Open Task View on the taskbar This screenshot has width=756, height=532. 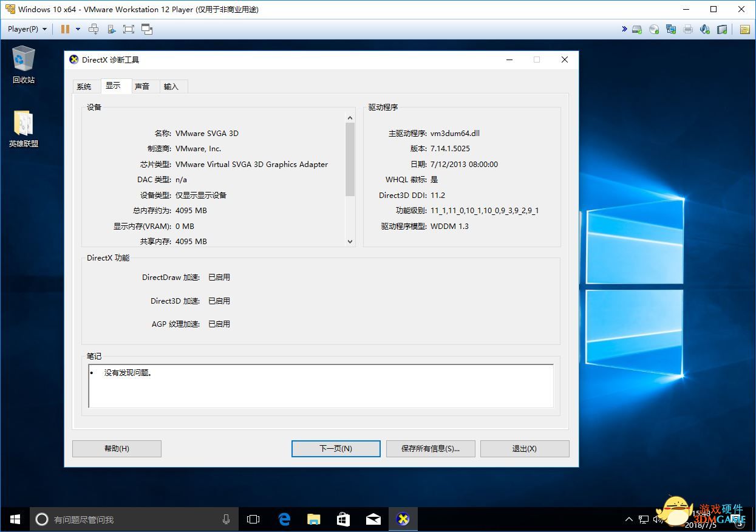click(x=253, y=519)
